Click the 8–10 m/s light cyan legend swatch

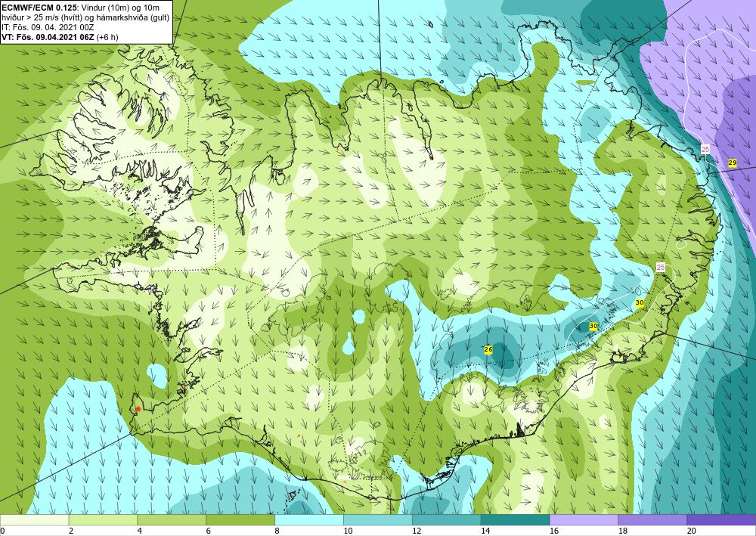[x=309, y=520]
